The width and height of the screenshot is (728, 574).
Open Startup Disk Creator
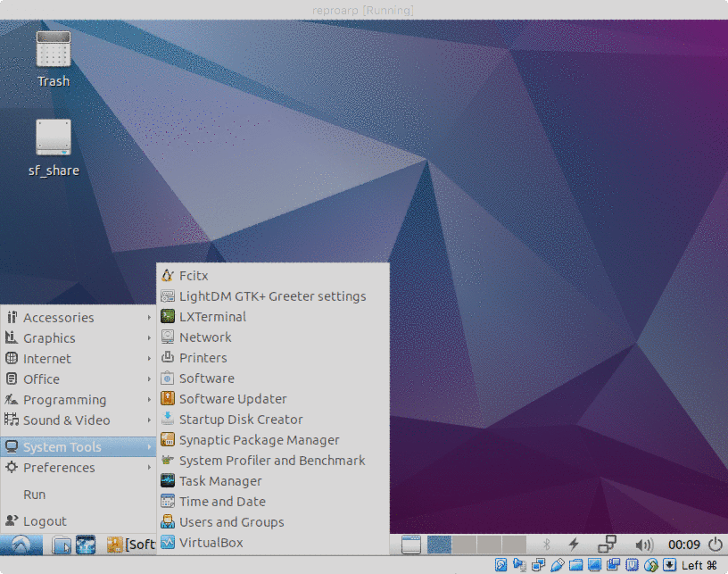click(272, 419)
